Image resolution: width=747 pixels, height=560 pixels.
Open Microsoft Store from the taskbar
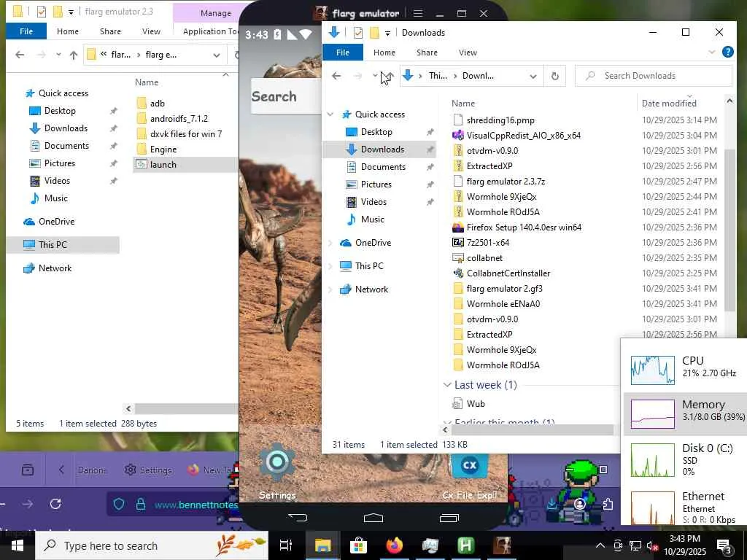click(358, 545)
